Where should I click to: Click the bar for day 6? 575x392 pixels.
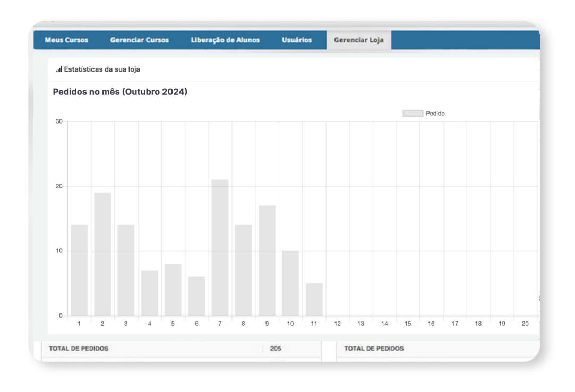click(196, 297)
